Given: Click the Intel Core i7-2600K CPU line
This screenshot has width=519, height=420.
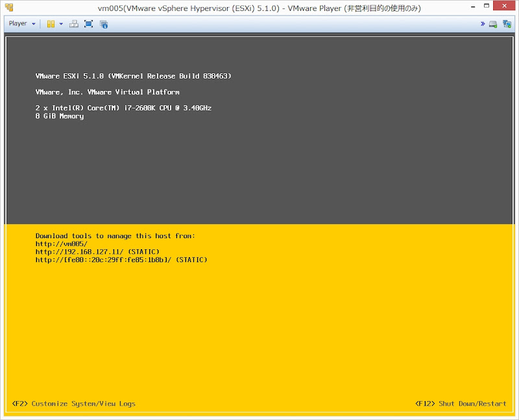Looking at the screenshot, I should click(123, 108).
